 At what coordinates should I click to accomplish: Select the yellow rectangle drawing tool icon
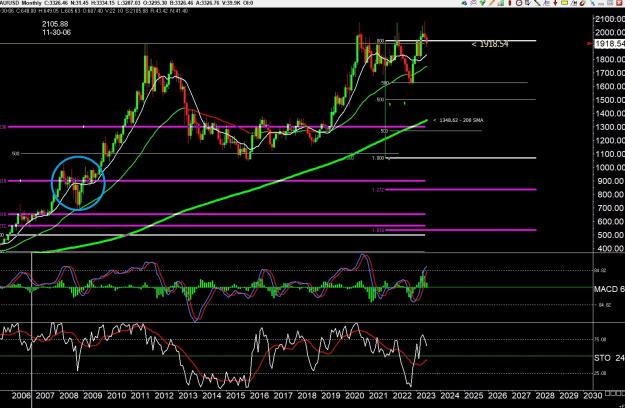(564, 3)
